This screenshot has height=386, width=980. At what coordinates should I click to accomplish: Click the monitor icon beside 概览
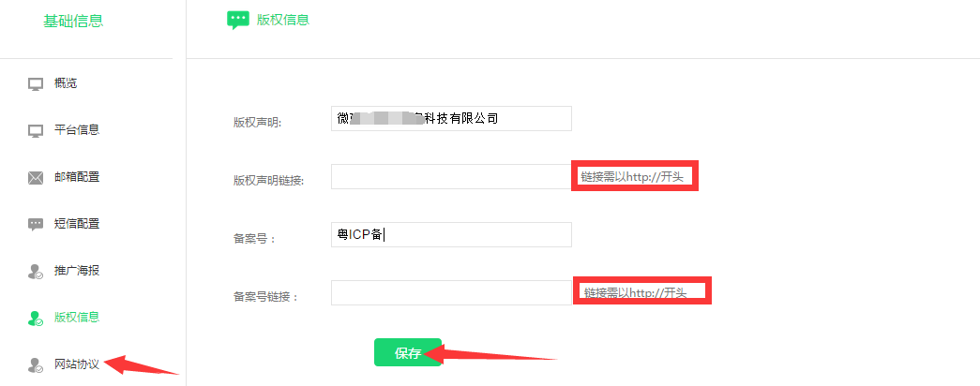coord(36,84)
